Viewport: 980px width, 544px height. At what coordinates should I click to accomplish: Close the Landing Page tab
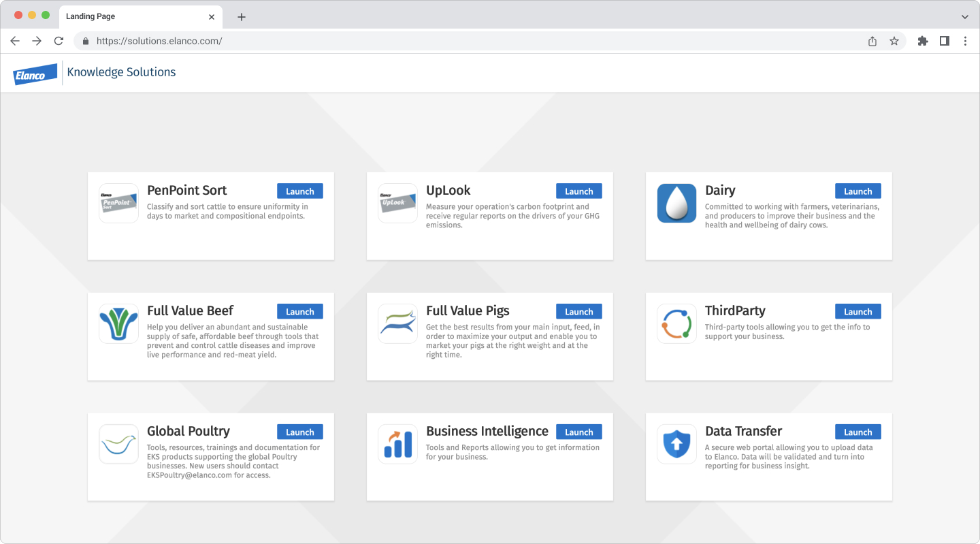212,16
